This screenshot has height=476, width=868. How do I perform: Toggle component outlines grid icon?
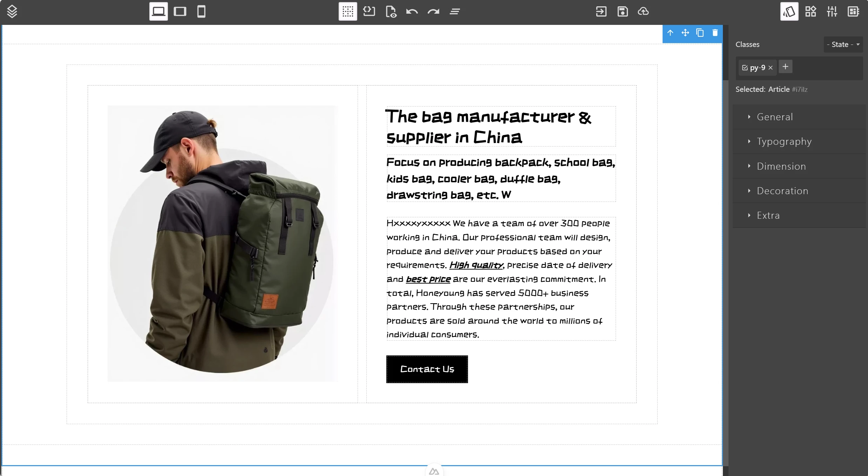coord(348,12)
